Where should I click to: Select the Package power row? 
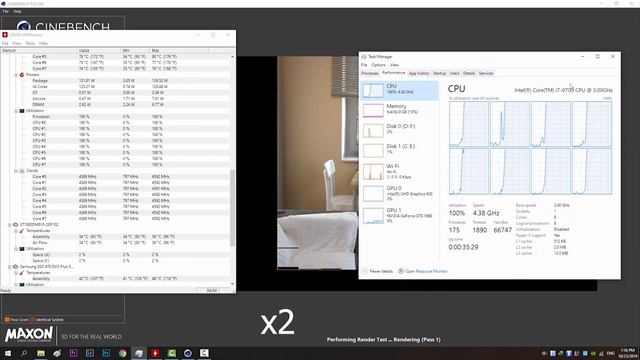point(116,81)
